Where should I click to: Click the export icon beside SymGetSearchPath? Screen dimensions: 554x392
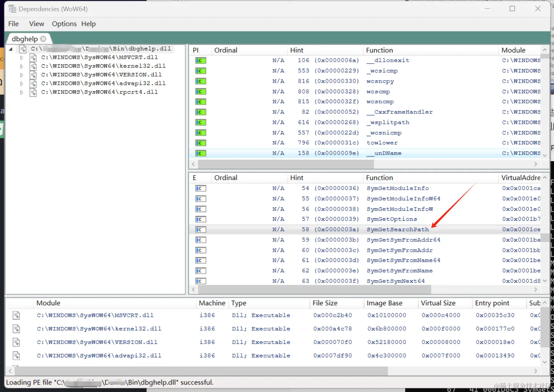(200, 230)
